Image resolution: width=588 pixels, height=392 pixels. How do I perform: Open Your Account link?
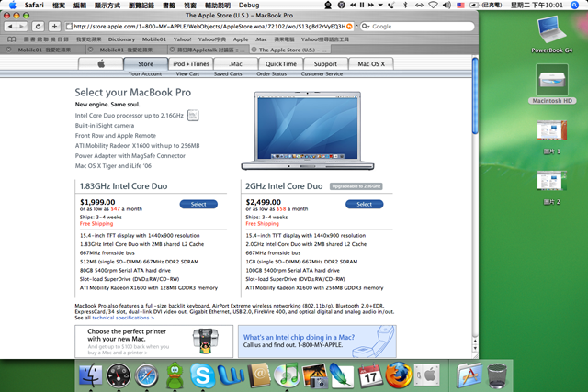145,73
